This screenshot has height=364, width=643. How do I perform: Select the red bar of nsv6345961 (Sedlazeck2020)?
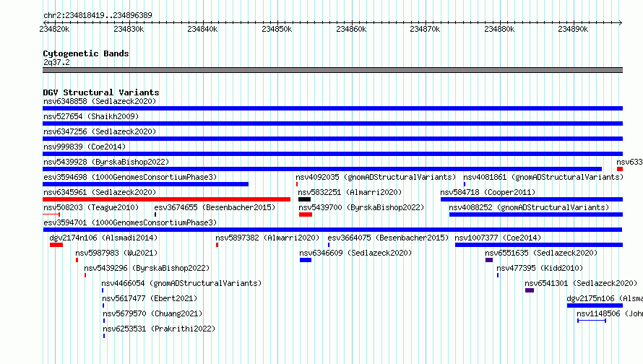166,199
